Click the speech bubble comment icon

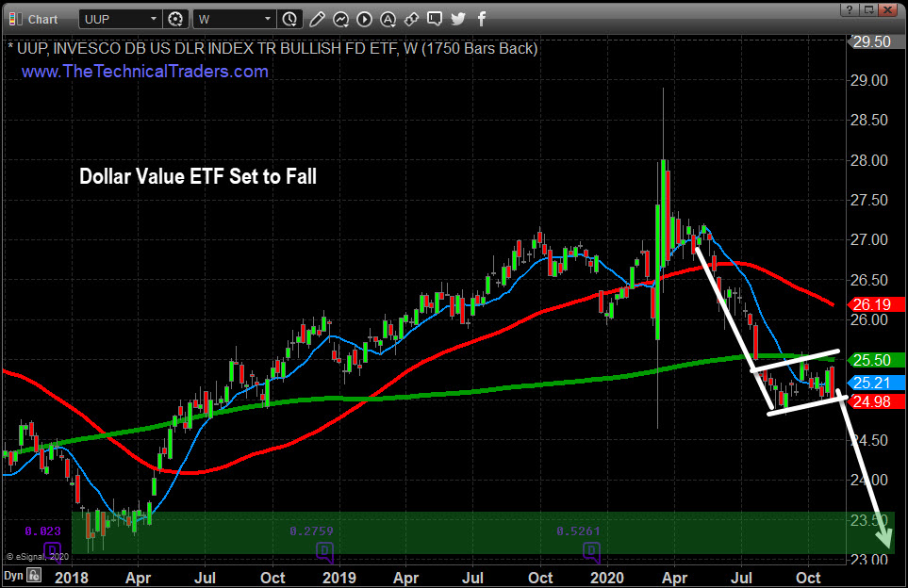click(435, 19)
